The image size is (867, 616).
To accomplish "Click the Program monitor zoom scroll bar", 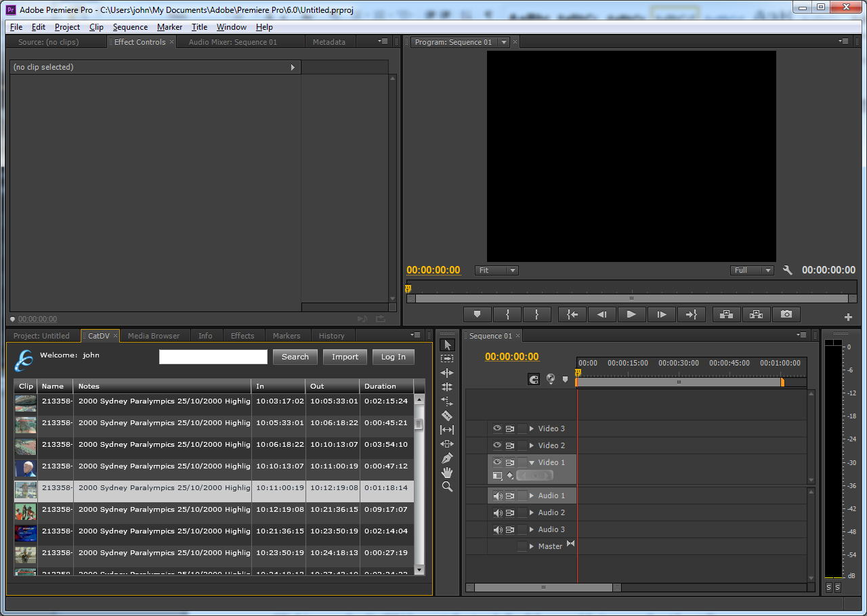I will pos(631,299).
